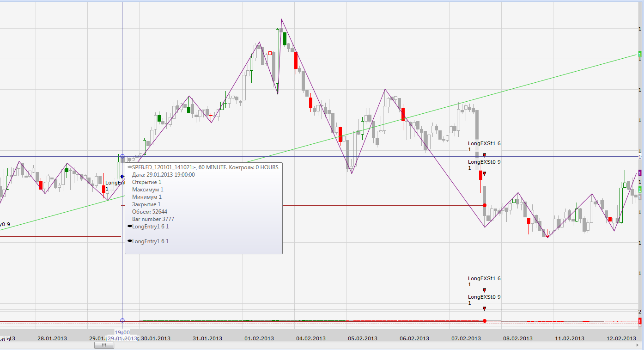This screenshot has height=350, width=644.
Task: Click the 'Объем: 52644' tooltip line
Action: (x=150, y=212)
